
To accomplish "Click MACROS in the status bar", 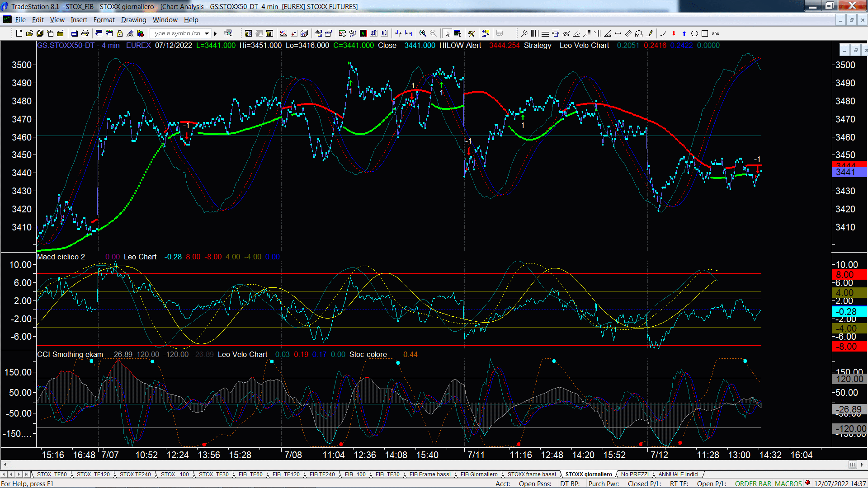I will (788, 483).
